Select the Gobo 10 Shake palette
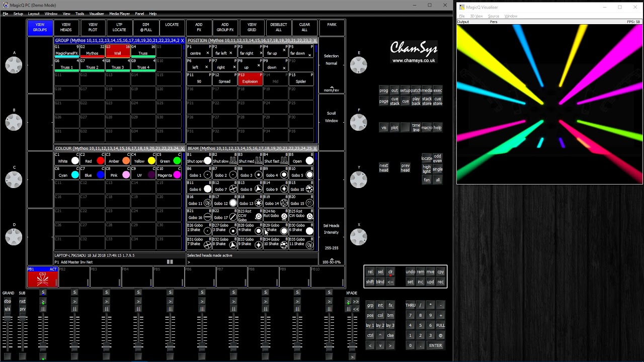The image size is (644, 362). 276,243
